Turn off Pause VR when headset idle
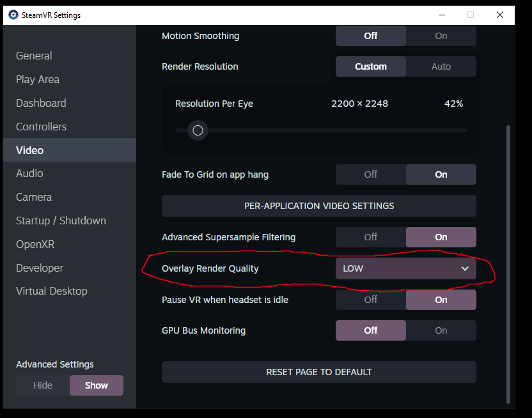This screenshot has height=418, width=532. pos(370,300)
